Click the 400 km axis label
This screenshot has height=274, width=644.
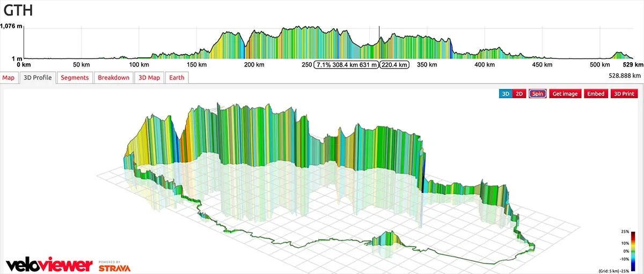click(x=485, y=64)
